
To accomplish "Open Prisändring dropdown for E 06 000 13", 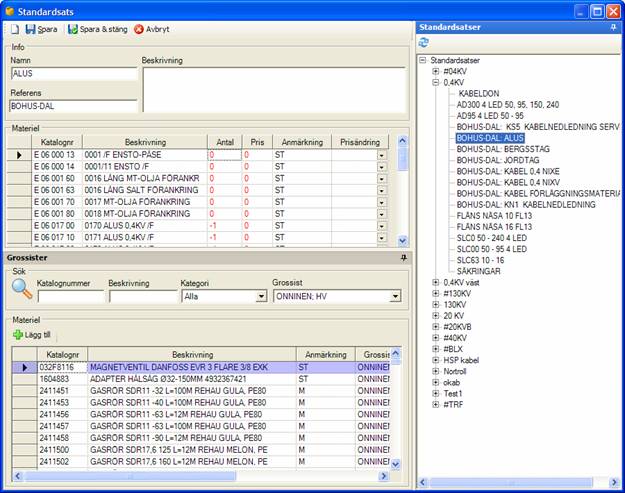I will pyautogui.click(x=381, y=155).
